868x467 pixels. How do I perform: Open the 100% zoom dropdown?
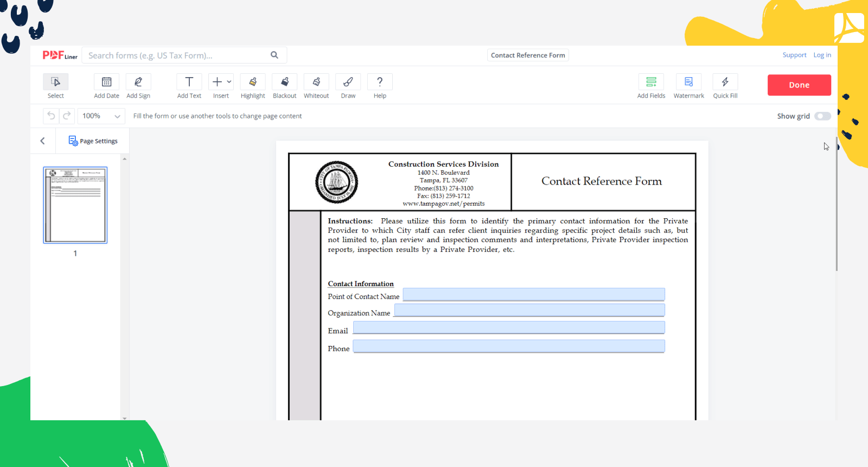(x=101, y=116)
